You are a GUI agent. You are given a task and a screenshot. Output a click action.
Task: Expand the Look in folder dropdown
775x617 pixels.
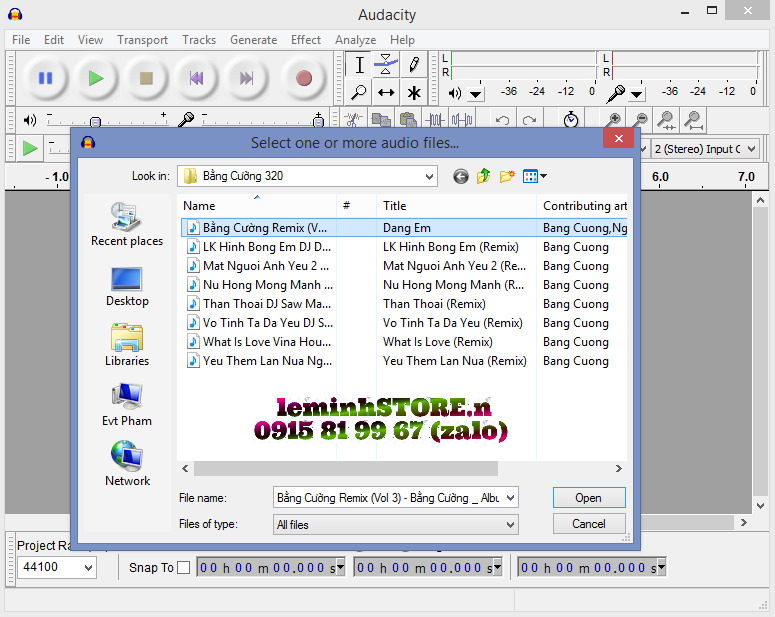[429, 176]
